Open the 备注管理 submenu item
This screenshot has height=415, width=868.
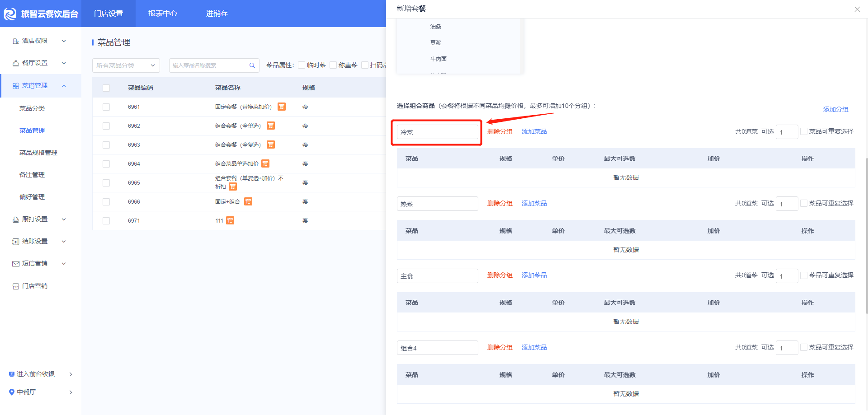point(32,175)
